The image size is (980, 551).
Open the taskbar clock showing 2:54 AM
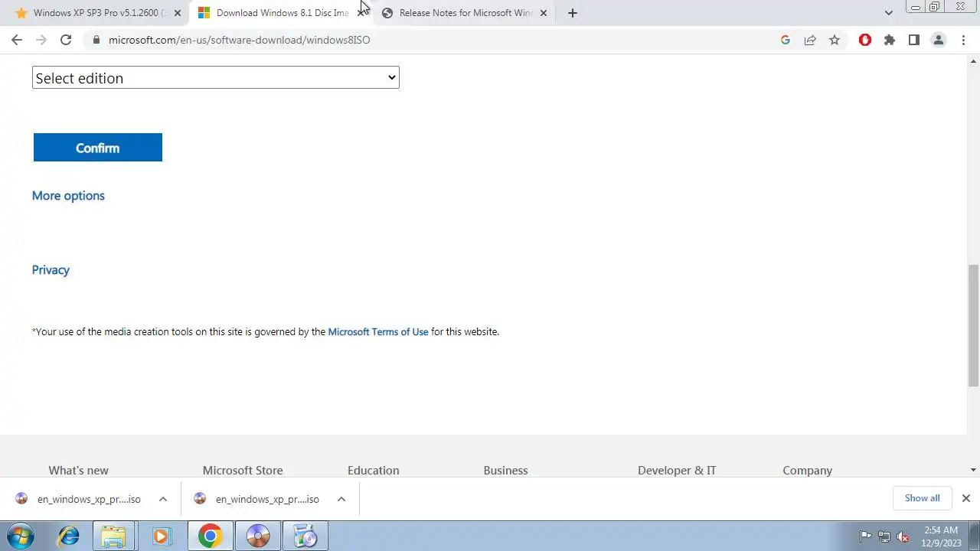pyautogui.click(x=942, y=536)
